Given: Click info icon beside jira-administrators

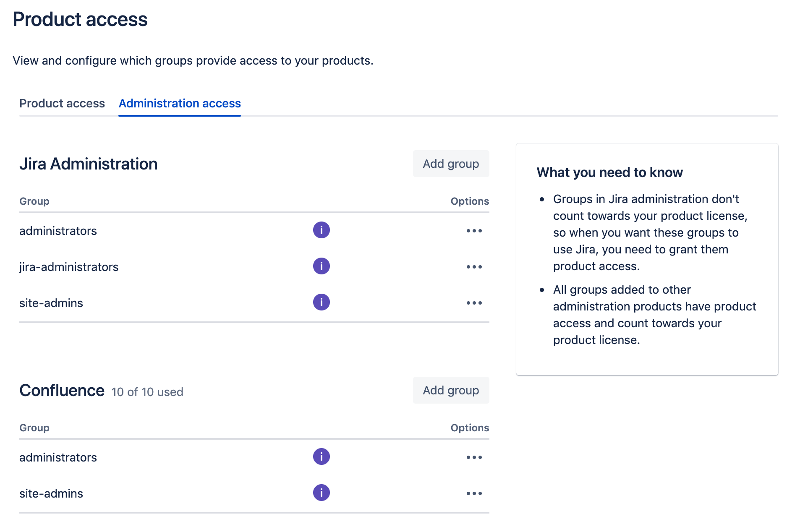Looking at the screenshot, I should tap(321, 266).
